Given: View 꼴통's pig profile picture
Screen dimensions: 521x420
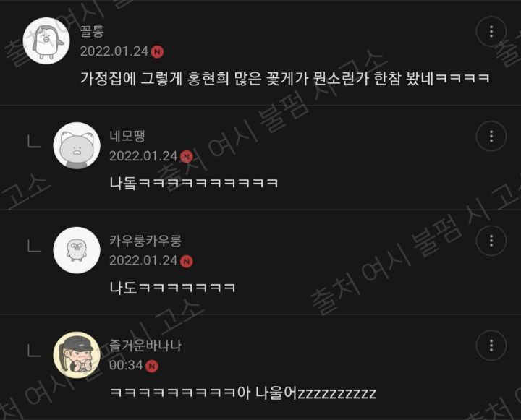Looking at the screenshot, I should (x=46, y=40).
